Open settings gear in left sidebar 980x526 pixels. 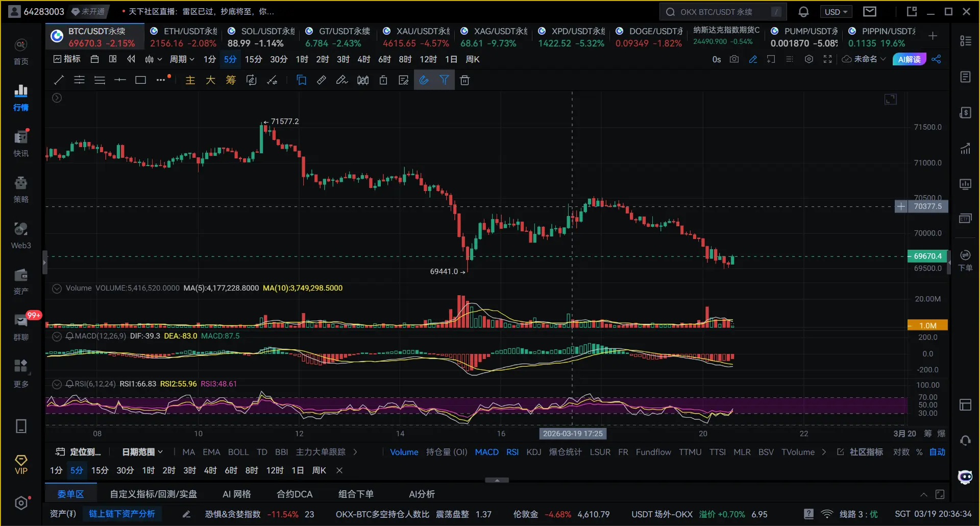coord(21,503)
